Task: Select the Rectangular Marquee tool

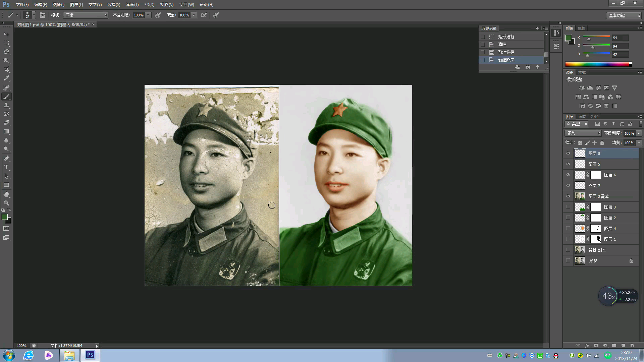Action: [x=6, y=43]
